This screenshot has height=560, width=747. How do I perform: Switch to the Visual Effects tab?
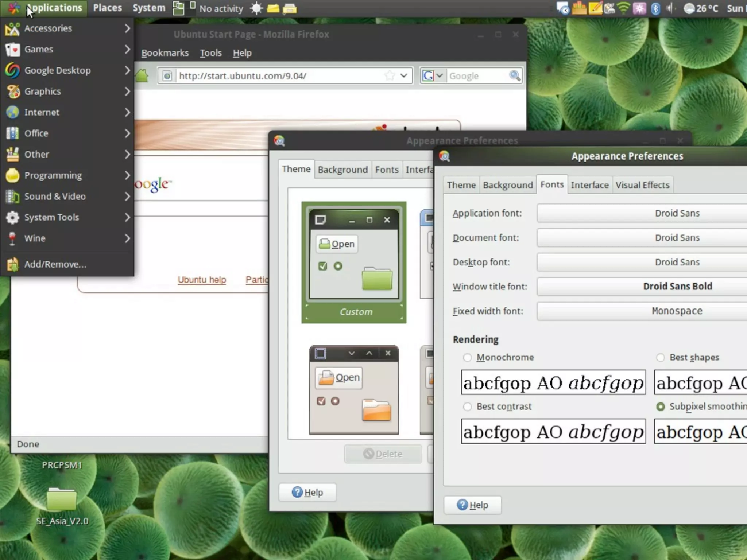(642, 185)
